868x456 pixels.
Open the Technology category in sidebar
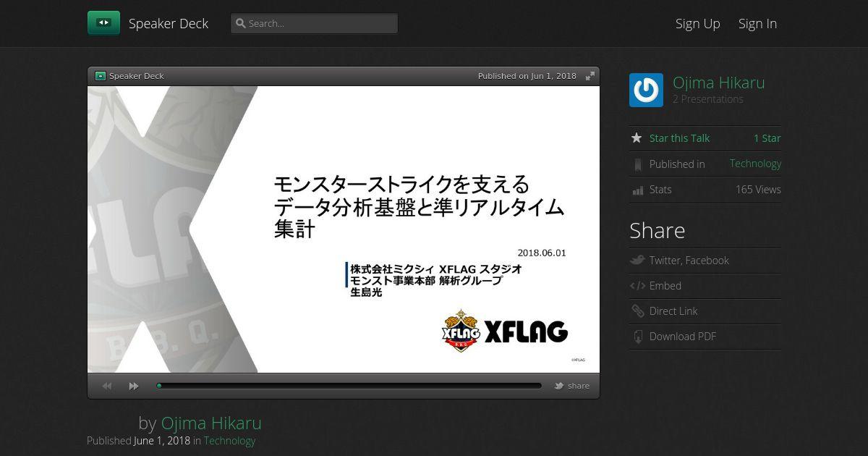755,164
